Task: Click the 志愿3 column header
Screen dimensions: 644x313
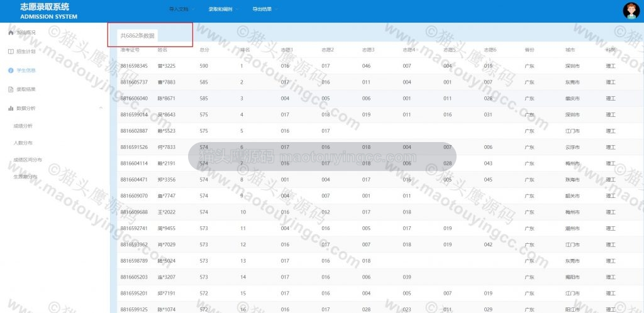Action: [x=369, y=50]
